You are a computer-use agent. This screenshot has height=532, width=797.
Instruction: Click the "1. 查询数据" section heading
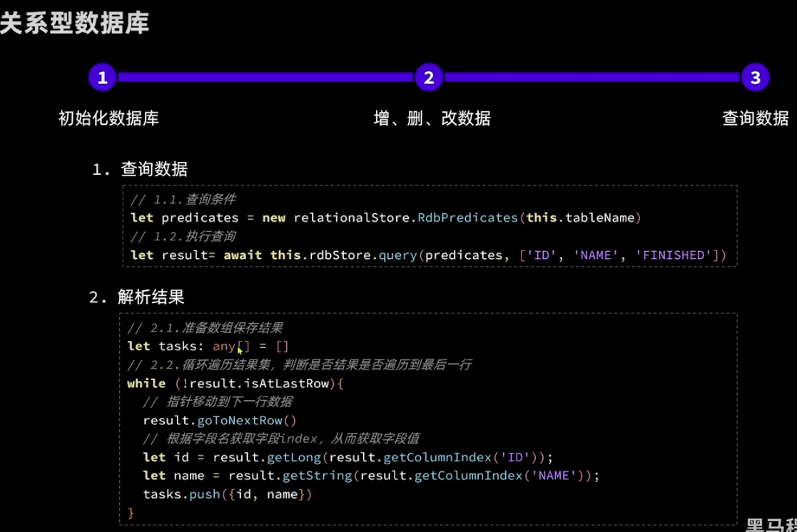click(x=140, y=170)
